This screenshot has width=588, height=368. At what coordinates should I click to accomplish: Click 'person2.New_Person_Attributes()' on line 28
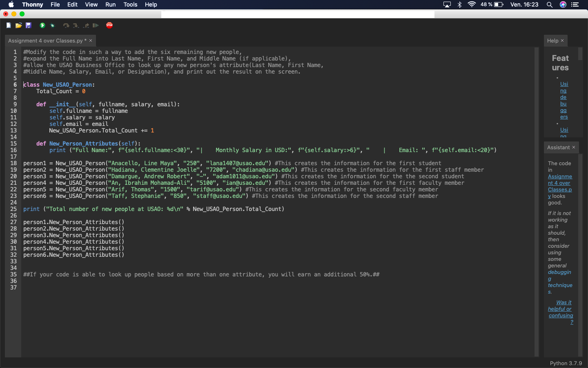[x=73, y=229]
